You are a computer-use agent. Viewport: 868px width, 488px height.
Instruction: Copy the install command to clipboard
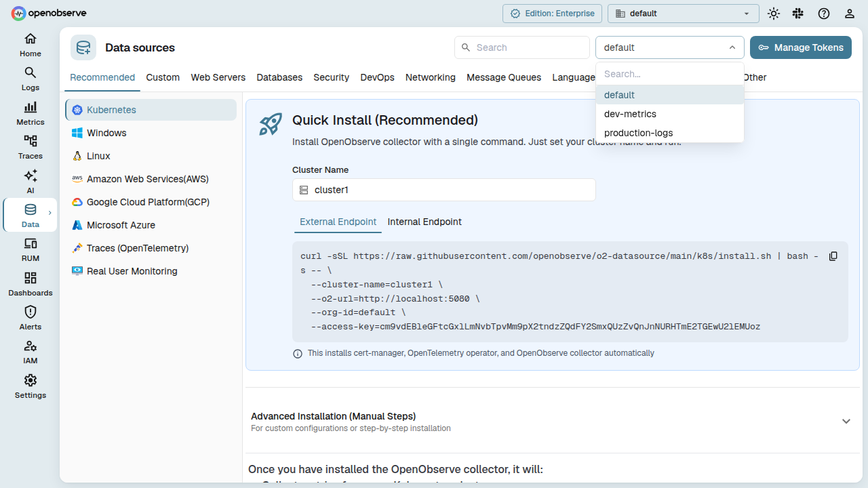tap(834, 256)
